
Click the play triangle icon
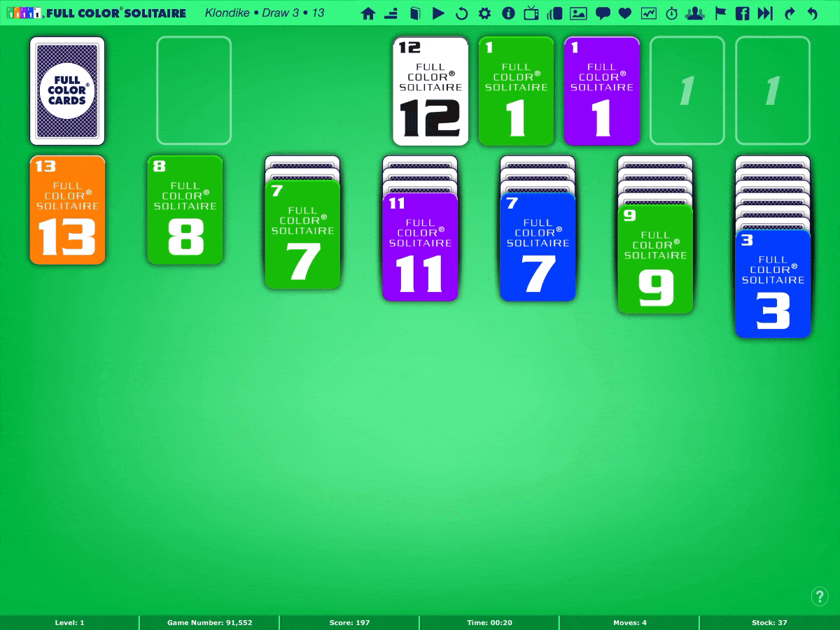coord(438,13)
